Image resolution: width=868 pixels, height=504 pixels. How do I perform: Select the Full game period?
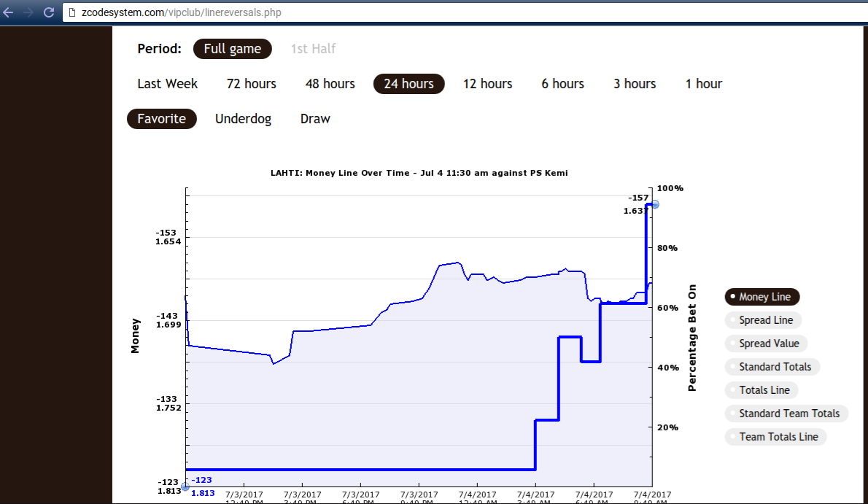[x=233, y=49]
